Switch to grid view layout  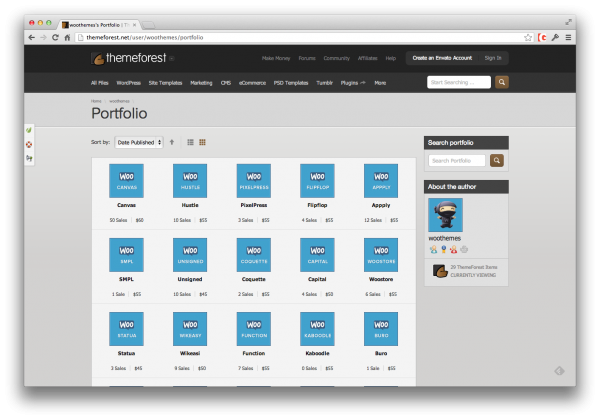click(x=202, y=142)
